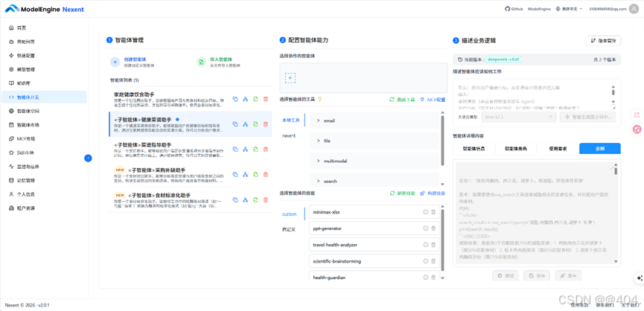Show info for ppt-generator skill
This screenshot has height=311, width=644.
[x=426, y=228]
